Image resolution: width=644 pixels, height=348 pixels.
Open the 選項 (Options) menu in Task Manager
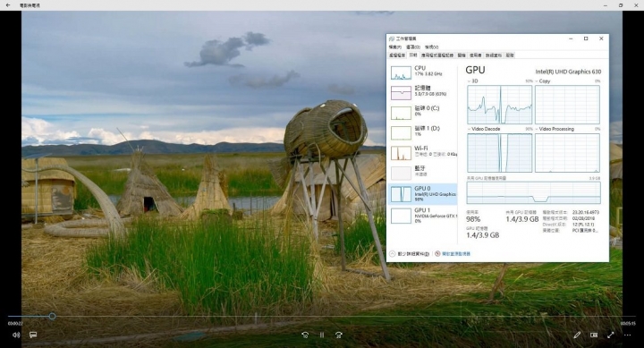(412, 47)
